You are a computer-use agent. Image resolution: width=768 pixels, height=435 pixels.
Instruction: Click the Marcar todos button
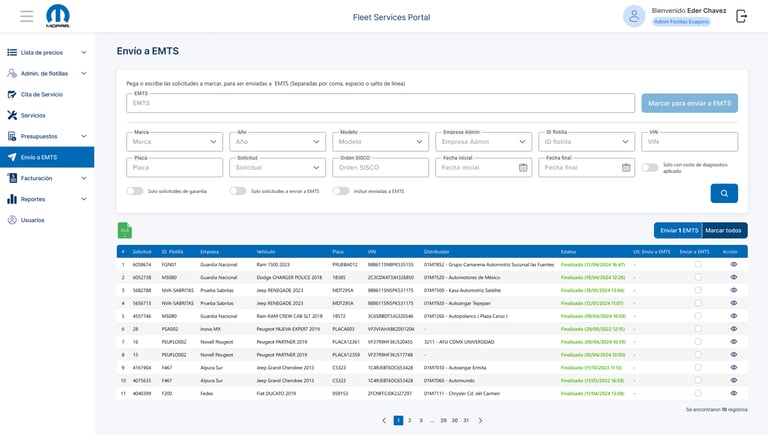(724, 230)
